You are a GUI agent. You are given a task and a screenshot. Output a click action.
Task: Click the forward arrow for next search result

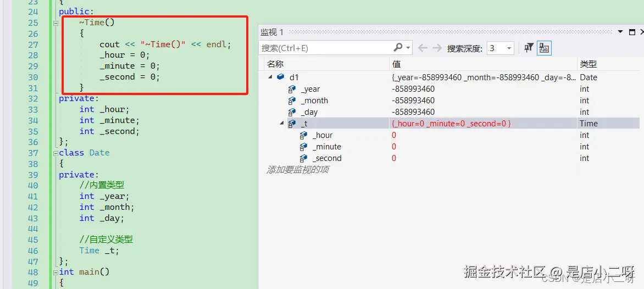[437, 48]
